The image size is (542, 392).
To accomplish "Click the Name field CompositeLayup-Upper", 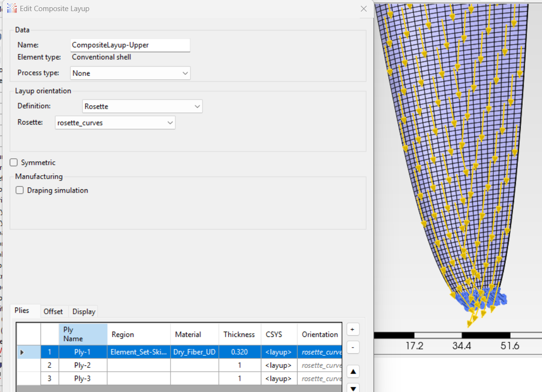I will tap(130, 45).
